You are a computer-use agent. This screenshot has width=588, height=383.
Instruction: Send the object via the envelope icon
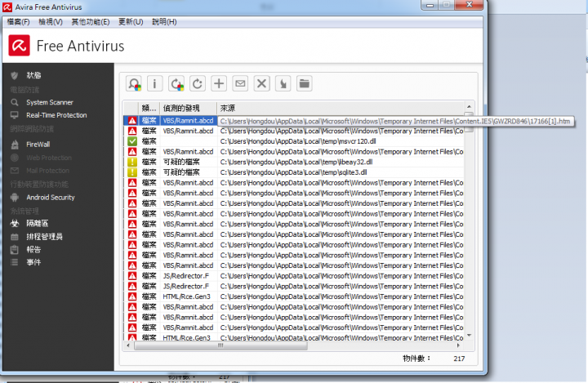tap(240, 83)
